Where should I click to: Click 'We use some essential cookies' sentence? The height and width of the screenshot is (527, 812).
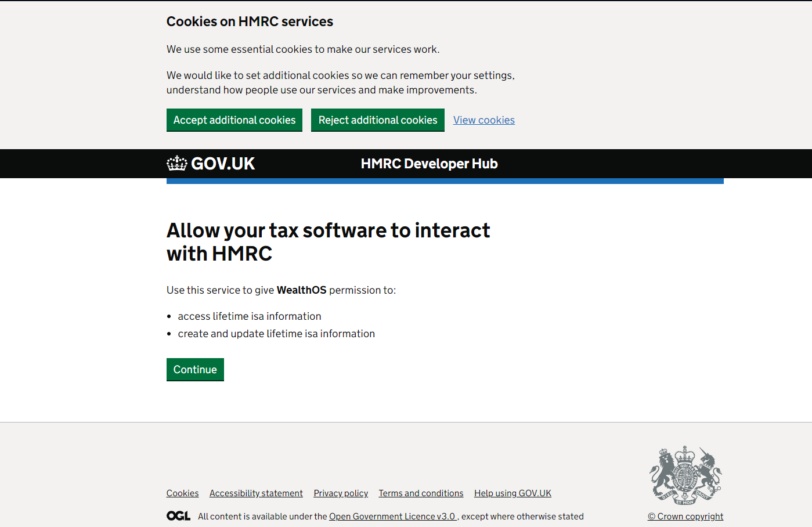pos(303,49)
